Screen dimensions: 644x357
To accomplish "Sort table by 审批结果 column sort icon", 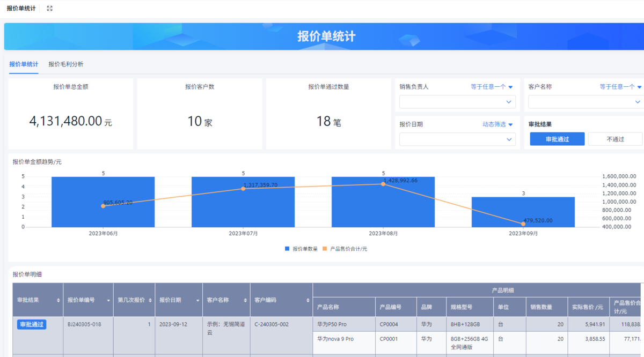I will click(58, 301).
